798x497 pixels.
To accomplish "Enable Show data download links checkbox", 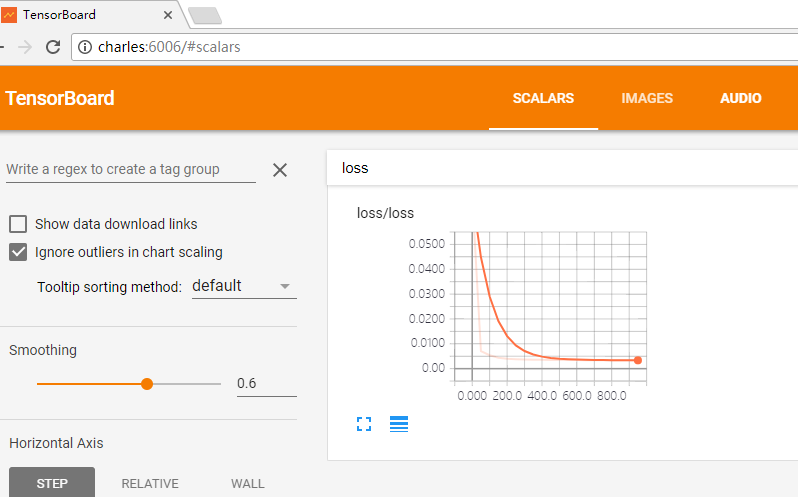I will point(18,224).
